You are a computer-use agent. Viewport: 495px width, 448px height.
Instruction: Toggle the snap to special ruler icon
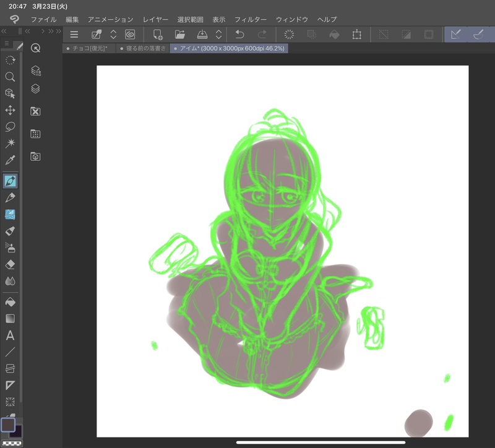[478, 34]
